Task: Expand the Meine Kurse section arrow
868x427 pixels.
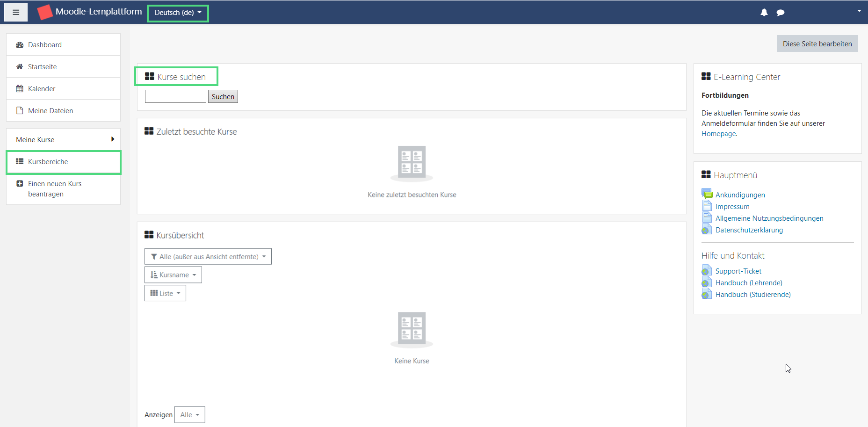Action: click(x=113, y=139)
